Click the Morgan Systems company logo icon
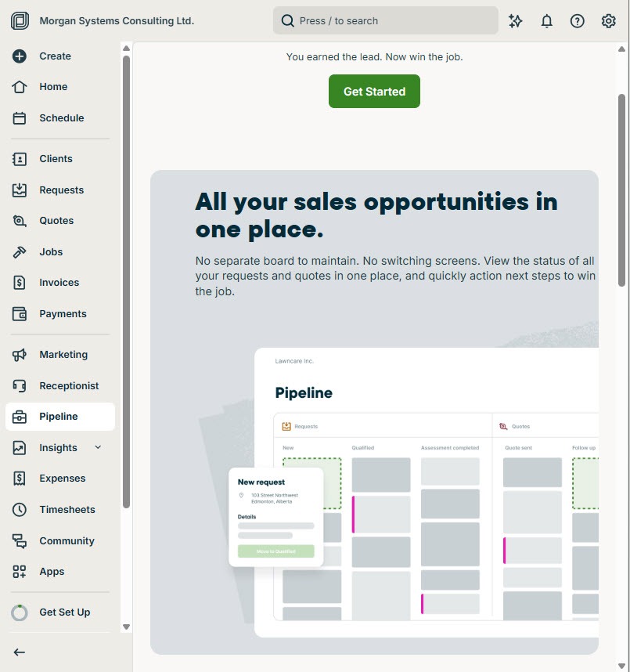The height and width of the screenshot is (672, 630). 20,20
